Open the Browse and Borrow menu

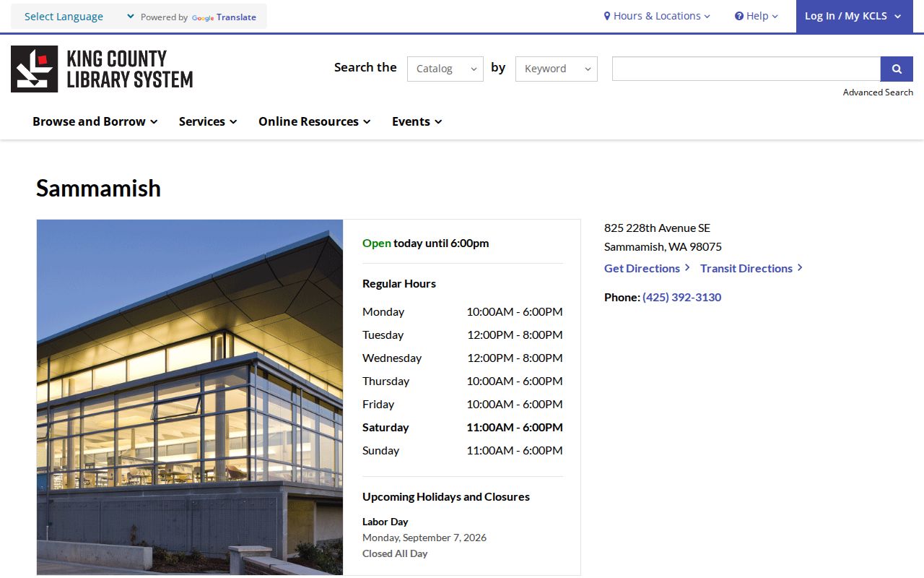(x=95, y=121)
